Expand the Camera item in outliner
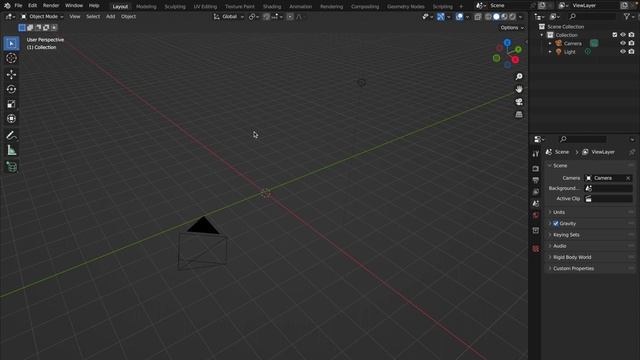 [550, 43]
